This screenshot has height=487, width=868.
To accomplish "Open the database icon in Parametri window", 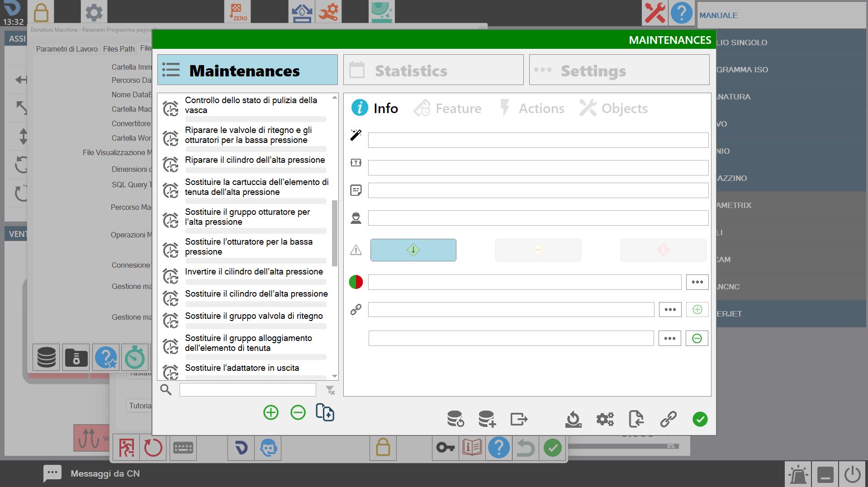I will (46, 357).
